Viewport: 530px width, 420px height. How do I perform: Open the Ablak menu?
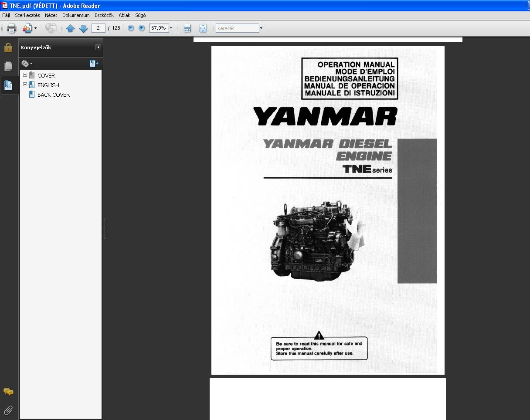click(125, 15)
